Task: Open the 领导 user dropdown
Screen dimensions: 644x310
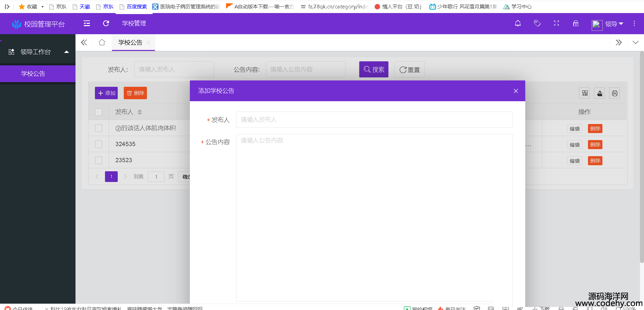Action: (614, 24)
